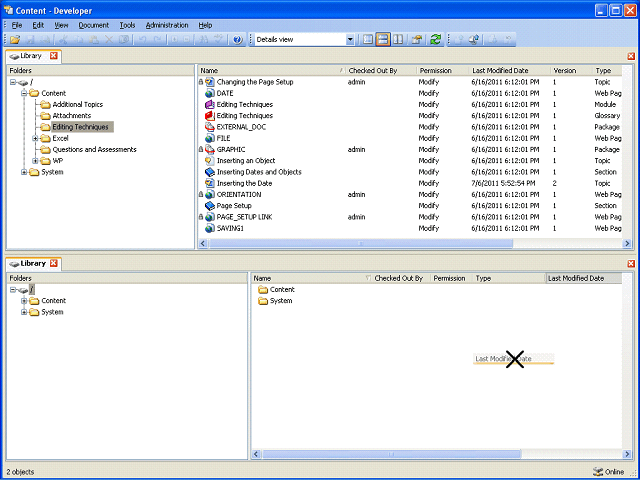Click the lock icon beside GRAPHIC
Image resolution: width=640 pixels, height=480 pixels.
click(x=201, y=150)
